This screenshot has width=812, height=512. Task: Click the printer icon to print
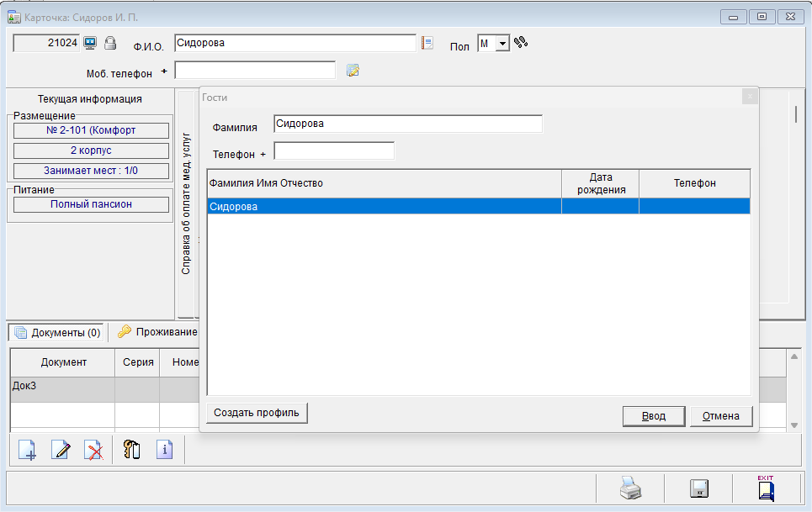(x=630, y=488)
